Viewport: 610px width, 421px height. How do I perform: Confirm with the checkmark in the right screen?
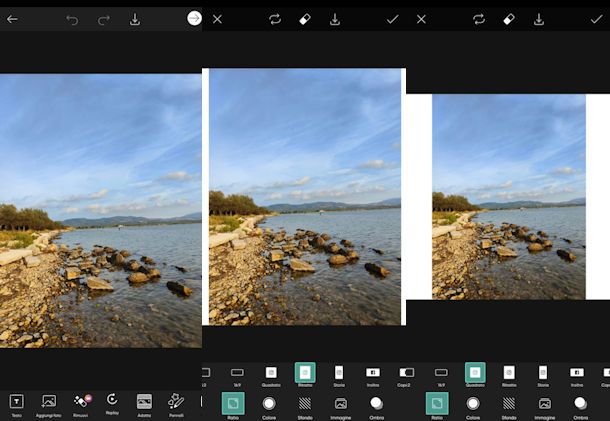pos(596,19)
